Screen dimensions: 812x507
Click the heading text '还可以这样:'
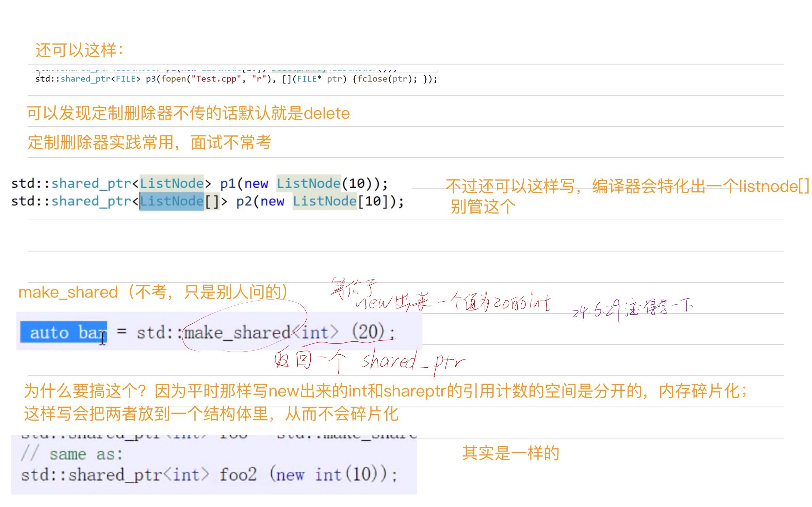79,50
